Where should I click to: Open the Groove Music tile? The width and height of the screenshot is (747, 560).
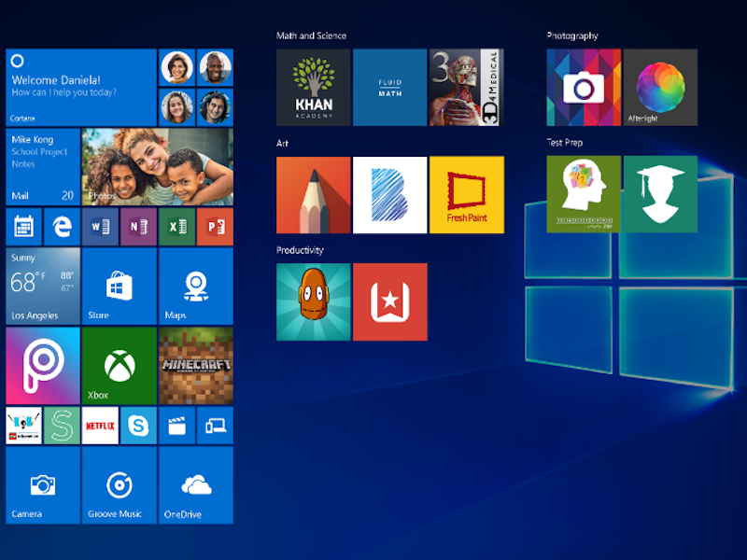coord(120,485)
